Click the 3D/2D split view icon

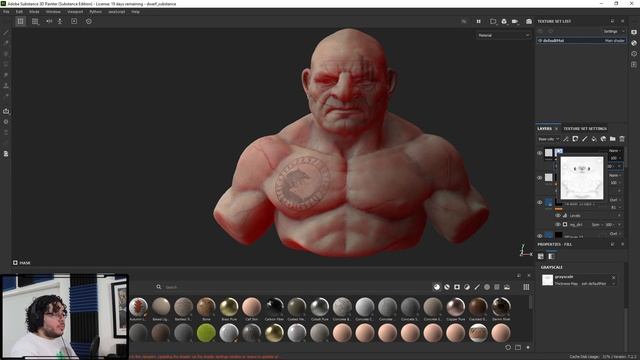click(x=35, y=21)
